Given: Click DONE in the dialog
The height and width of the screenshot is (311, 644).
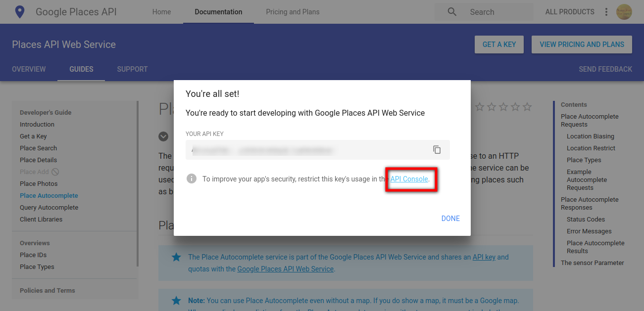Looking at the screenshot, I should (x=450, y=219).
